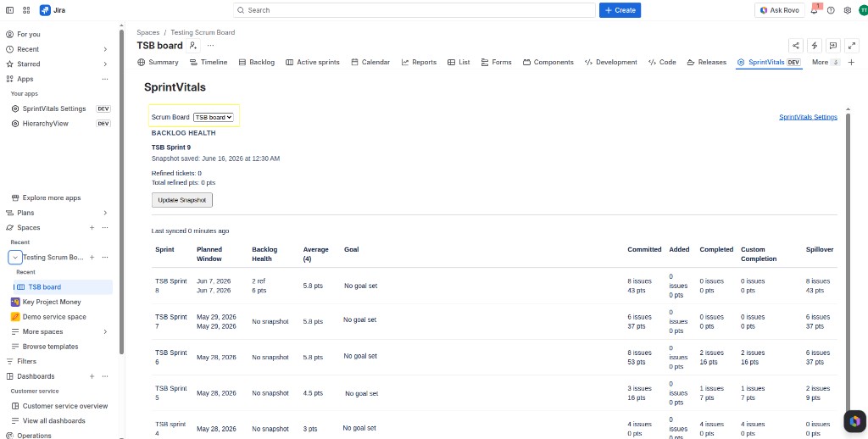This screenshot has width=868, height=439.
Task: Select the SprintVitals tab
Action: point(769,62)
